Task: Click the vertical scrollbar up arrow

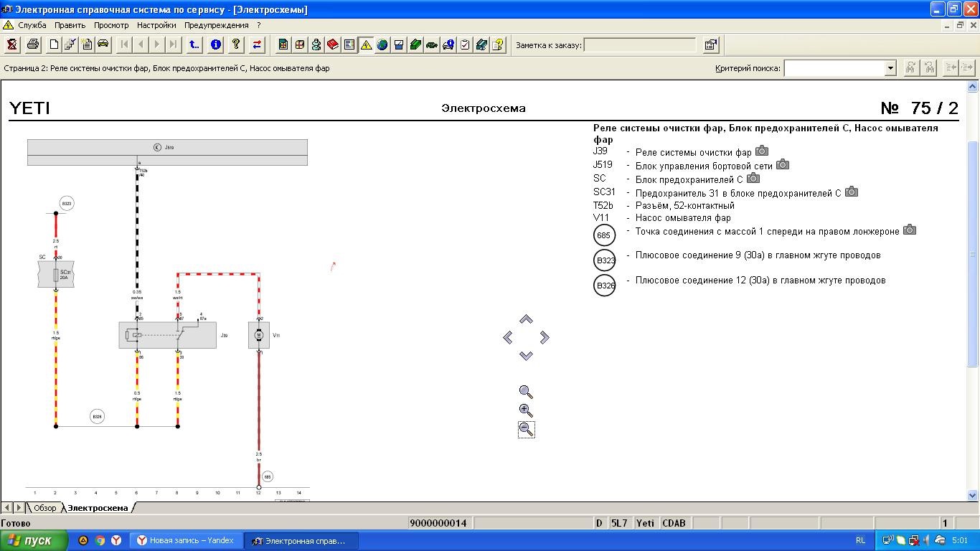Action: (x=974, y=86)
